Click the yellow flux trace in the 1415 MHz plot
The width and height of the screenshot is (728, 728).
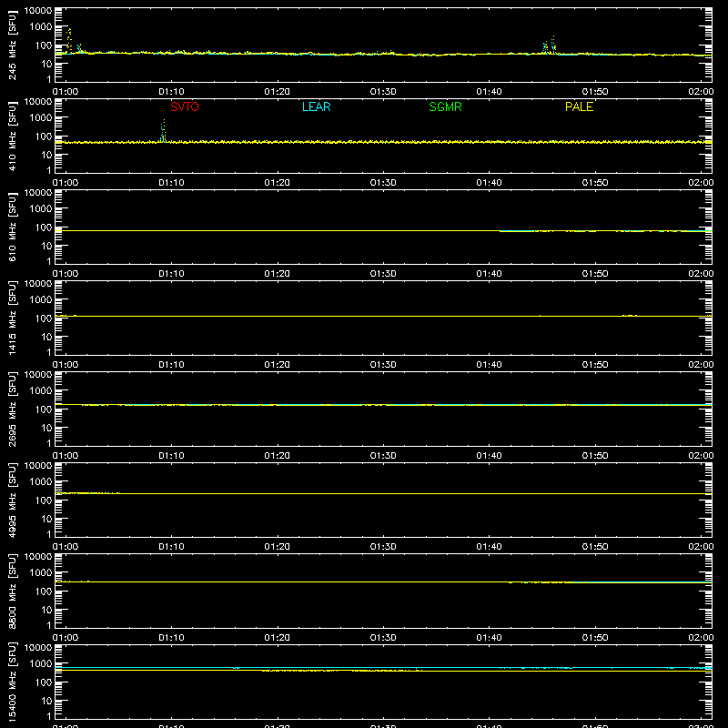click(x=383, y=316)
